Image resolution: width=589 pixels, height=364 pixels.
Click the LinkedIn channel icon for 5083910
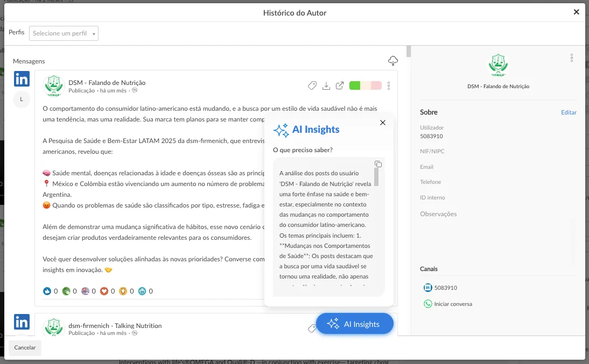point(428,288)
